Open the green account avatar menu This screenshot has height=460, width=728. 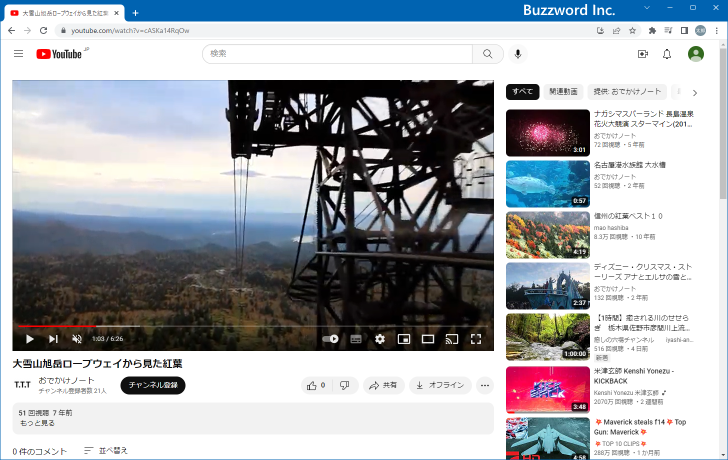click(696, 54)
